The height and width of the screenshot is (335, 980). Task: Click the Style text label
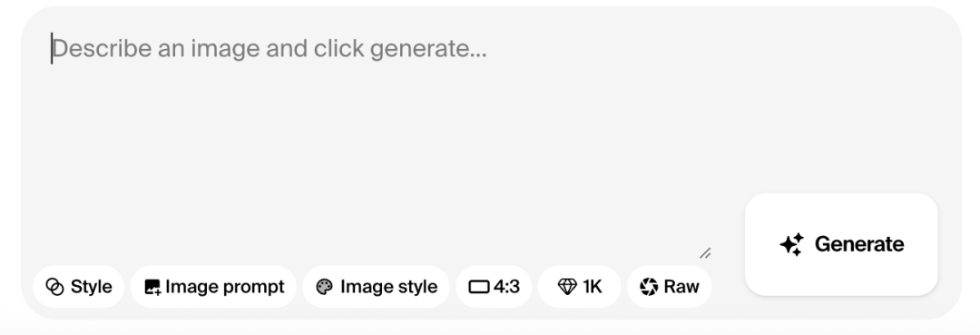92,287
